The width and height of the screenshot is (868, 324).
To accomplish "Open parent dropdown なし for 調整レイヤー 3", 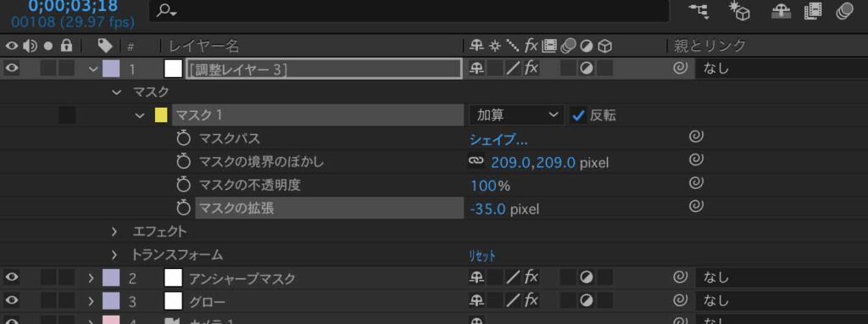I will pyautogui.click(x=782, y=69).
